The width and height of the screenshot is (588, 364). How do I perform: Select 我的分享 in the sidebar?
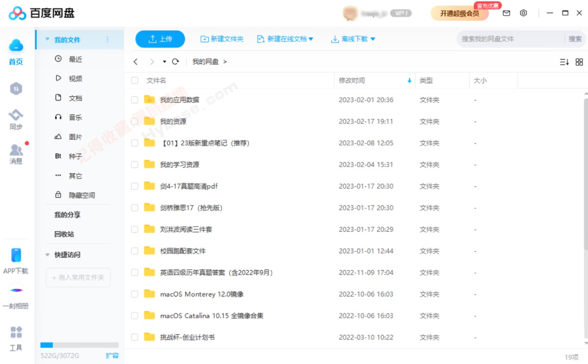click(68, 215)
